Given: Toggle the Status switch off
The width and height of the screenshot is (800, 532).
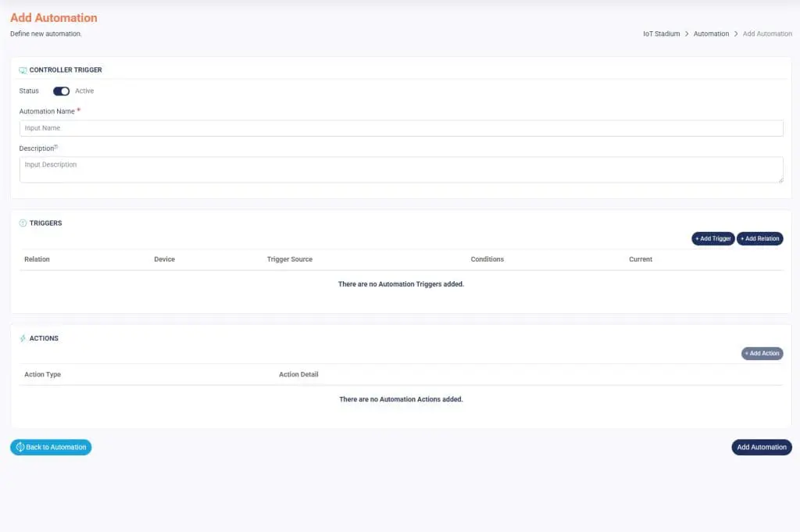Looking at the screenshot, I should coord(61,91).
